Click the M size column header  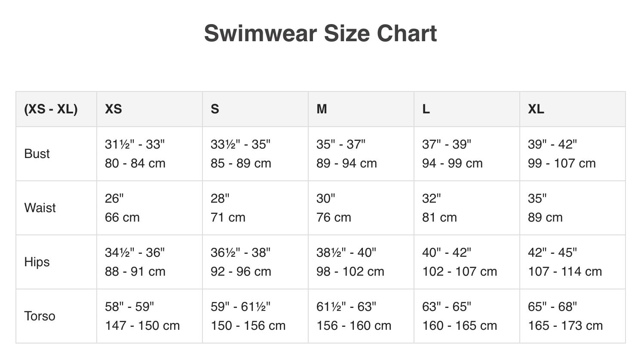coord(322,109)
